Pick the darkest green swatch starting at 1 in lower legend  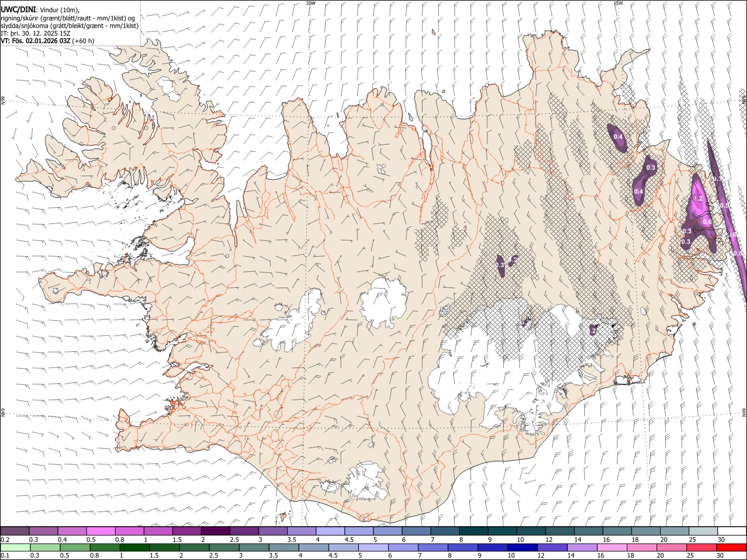(134, 547)
